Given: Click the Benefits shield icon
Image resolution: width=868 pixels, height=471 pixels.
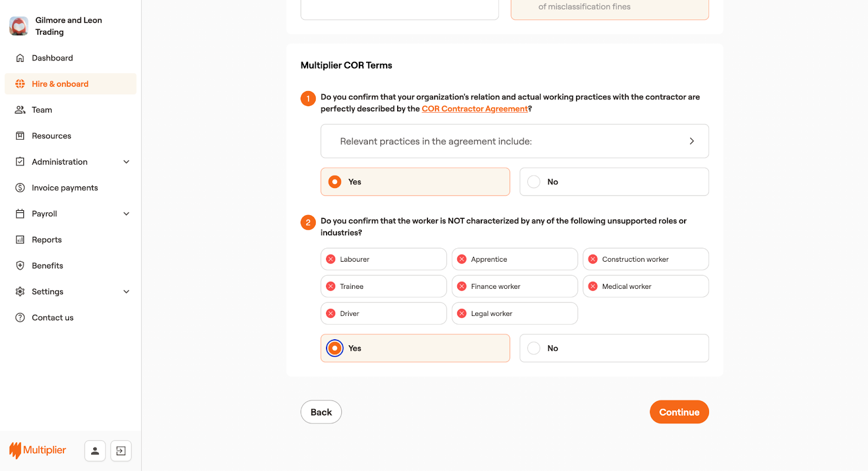Looking at the screenshot, I should point(20,266).
